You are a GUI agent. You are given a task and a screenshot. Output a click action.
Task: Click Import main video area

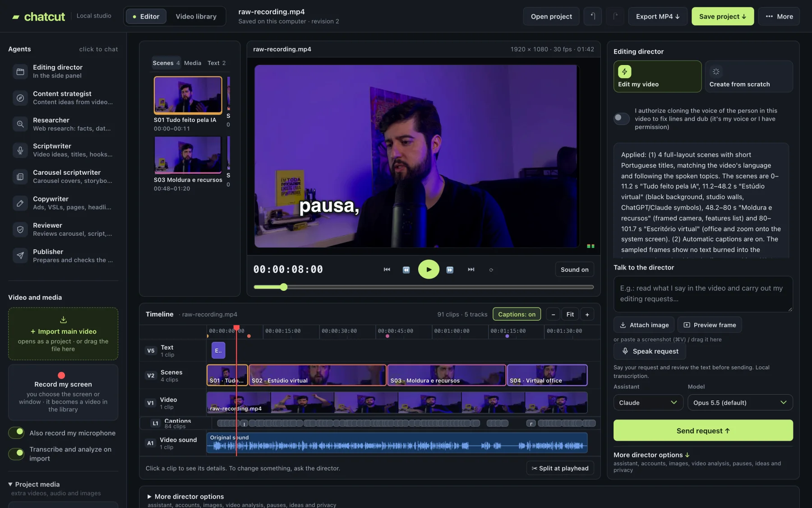[x=63, y=334]
